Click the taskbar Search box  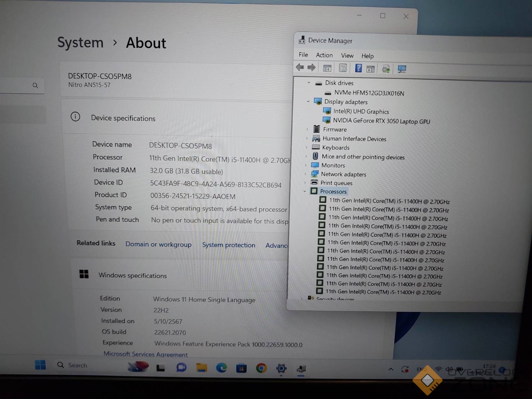pos(77,365)
